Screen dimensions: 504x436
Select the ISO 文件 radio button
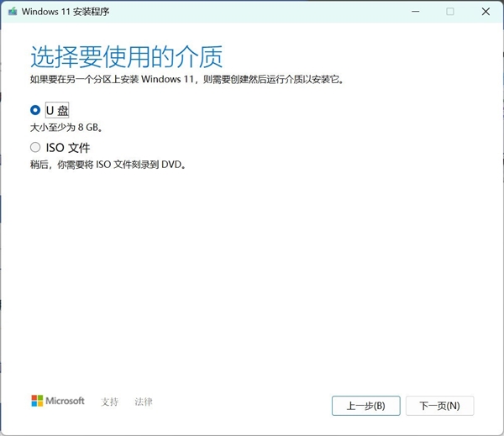click(x=34, y=148)
